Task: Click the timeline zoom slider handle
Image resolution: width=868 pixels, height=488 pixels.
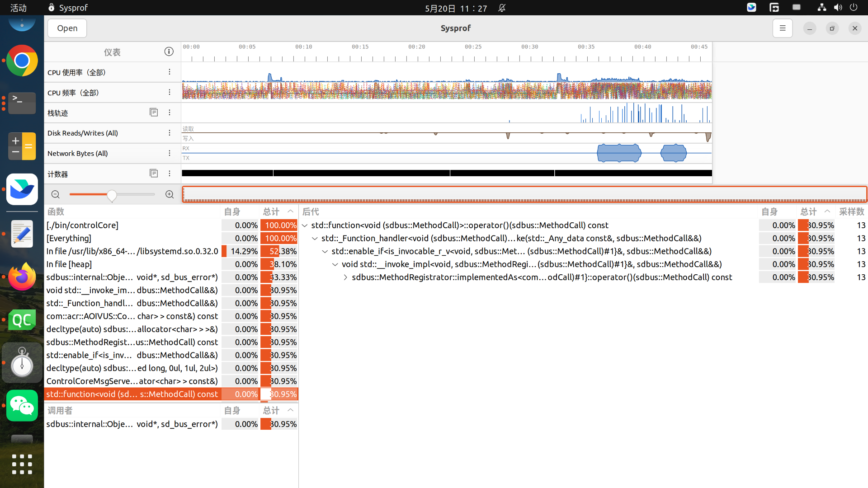Action: pyautogui.click(x=112, y=195)
